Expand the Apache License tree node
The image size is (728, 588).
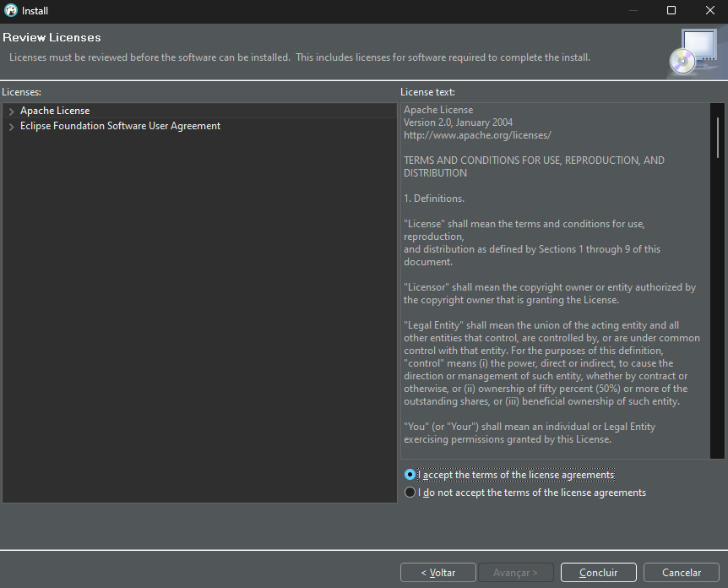[12, 111]
